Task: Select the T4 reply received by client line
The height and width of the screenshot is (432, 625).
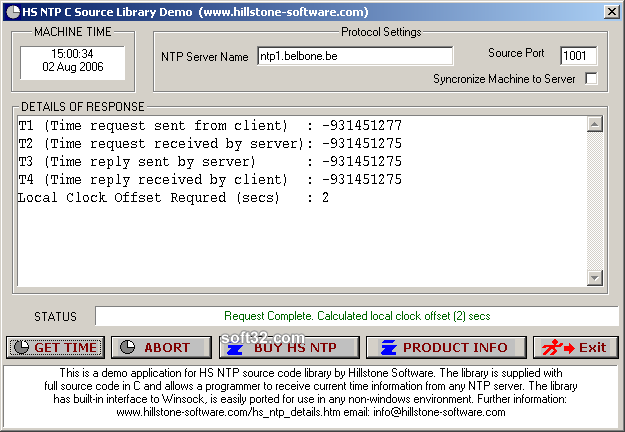Action: point(210,179)
